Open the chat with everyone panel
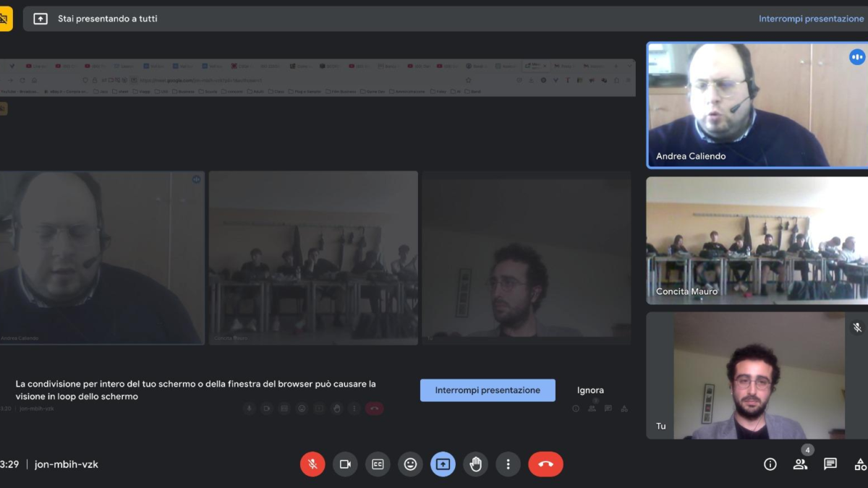868x488 pixels. (x=830, y=464)
